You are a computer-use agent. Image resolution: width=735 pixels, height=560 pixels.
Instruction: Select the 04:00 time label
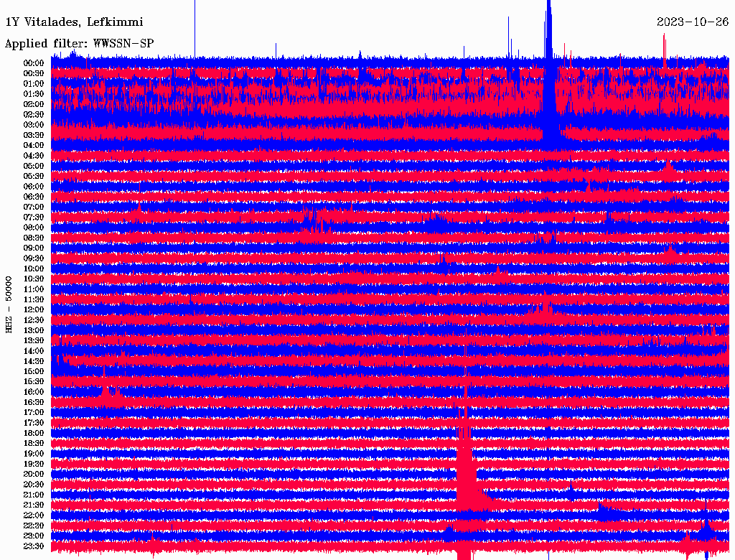pyautogui.click(x=34, y=146)
